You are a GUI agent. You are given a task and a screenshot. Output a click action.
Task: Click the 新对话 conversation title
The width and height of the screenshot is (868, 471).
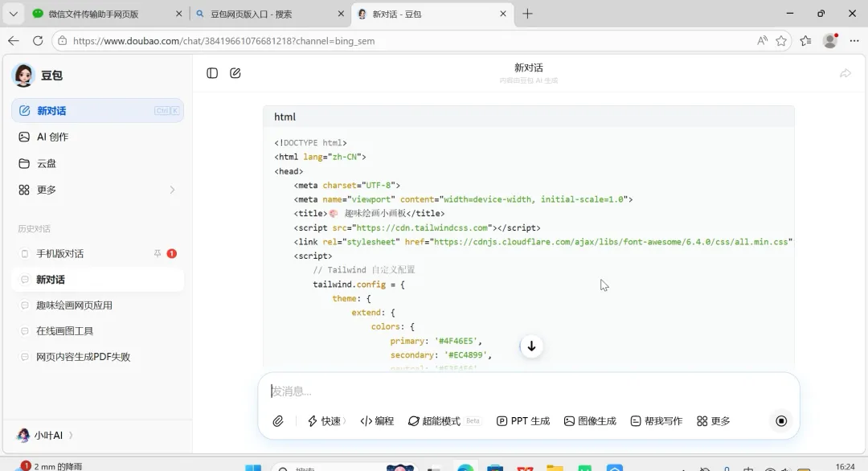point(529,68)
